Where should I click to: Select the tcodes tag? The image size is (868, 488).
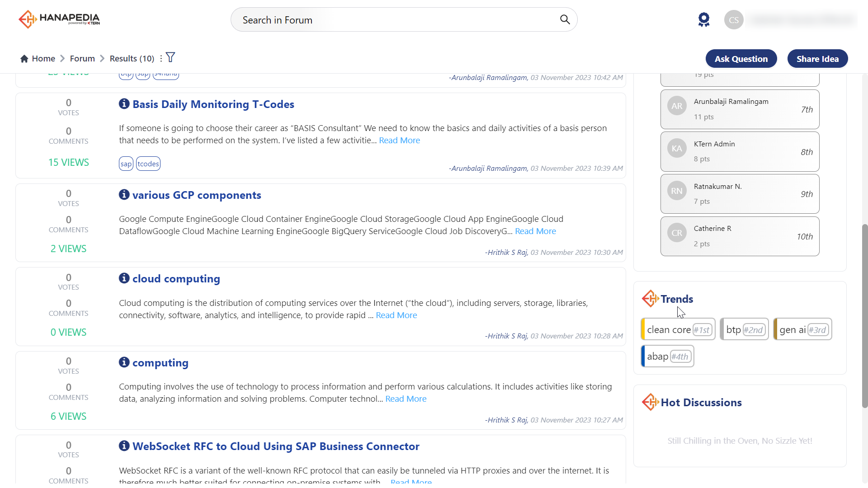[x=148, y=164]
